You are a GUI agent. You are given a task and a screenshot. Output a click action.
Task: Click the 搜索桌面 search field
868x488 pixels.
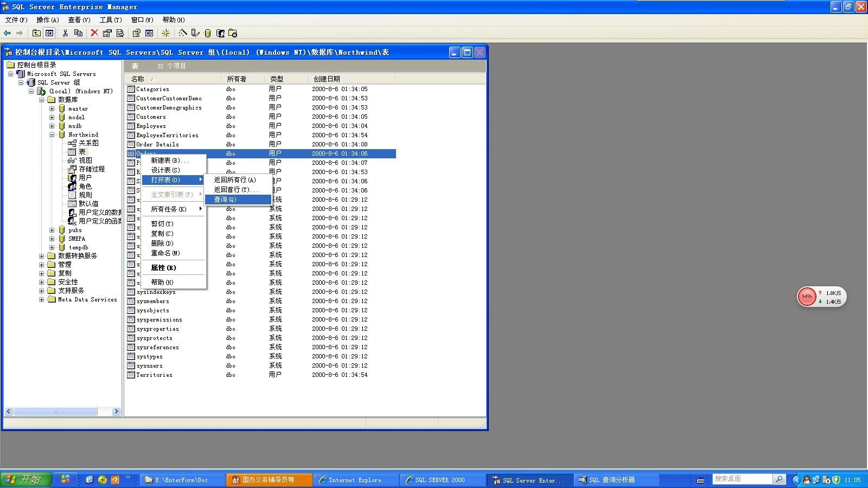tap(742, 479)
